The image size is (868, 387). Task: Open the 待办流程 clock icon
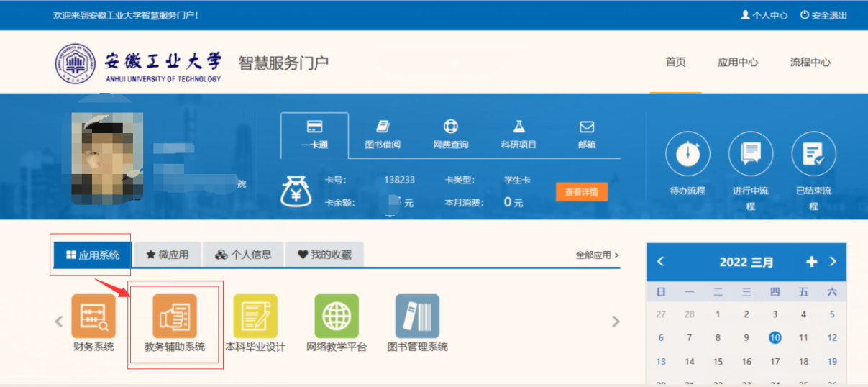point(687,154)
